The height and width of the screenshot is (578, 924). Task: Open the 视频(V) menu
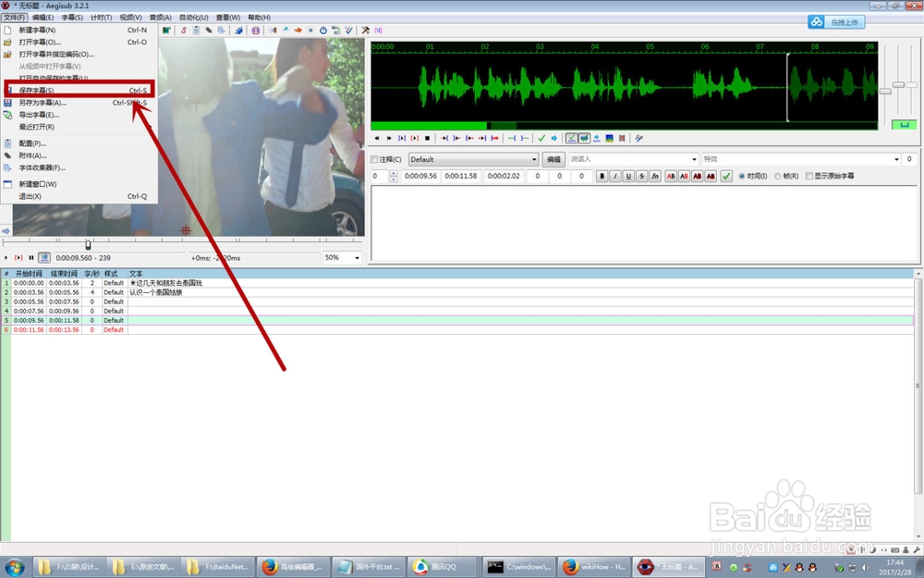[x=130, y=17]
